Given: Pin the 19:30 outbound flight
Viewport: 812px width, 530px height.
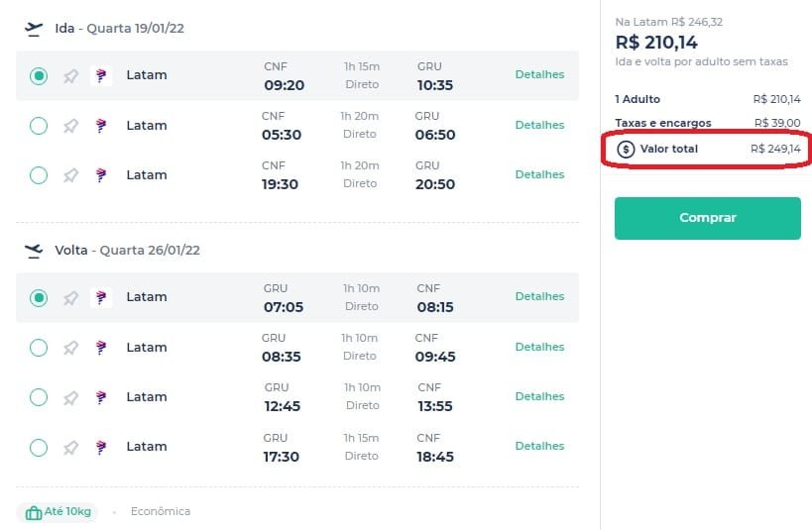Looking at the screenshot, I should tap(70, 175).
